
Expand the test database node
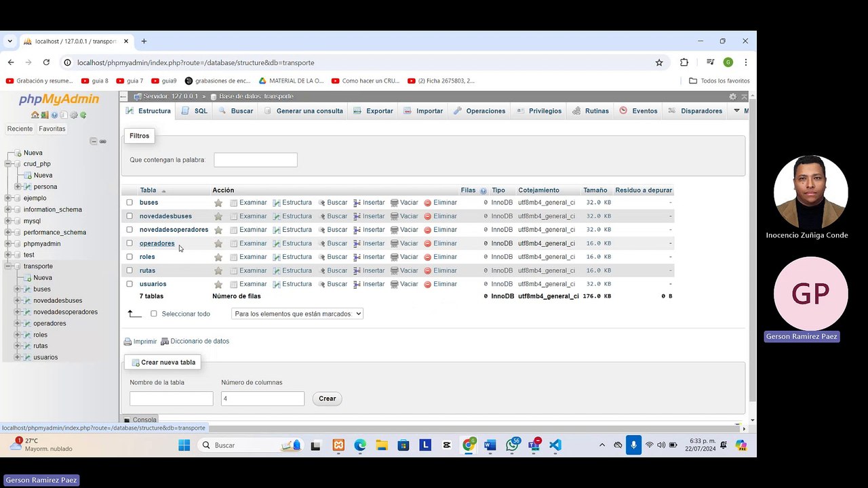click(8, 255)
